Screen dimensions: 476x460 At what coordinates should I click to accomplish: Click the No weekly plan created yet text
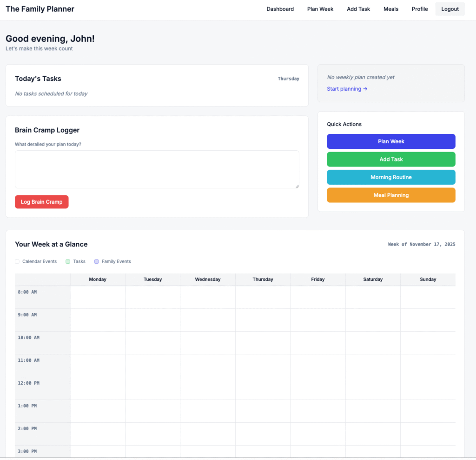[x=361, y=77]
